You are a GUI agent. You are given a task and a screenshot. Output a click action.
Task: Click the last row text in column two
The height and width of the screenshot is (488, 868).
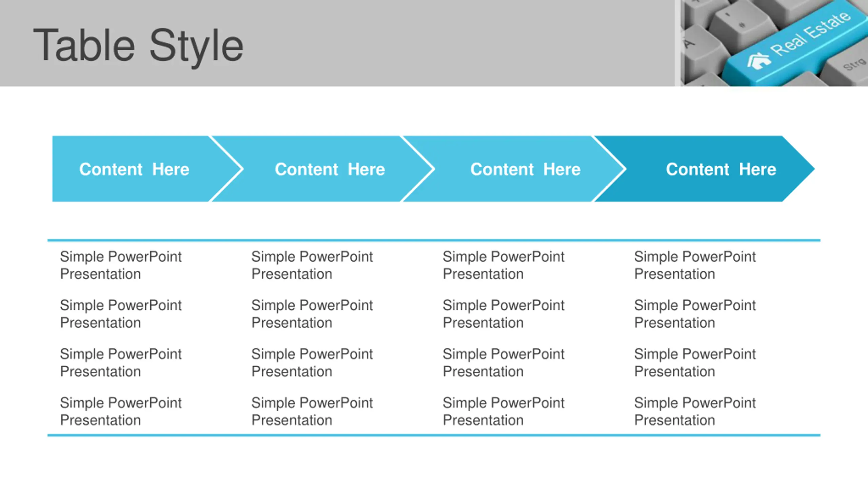pyautogui.click(x=312, y=411)
